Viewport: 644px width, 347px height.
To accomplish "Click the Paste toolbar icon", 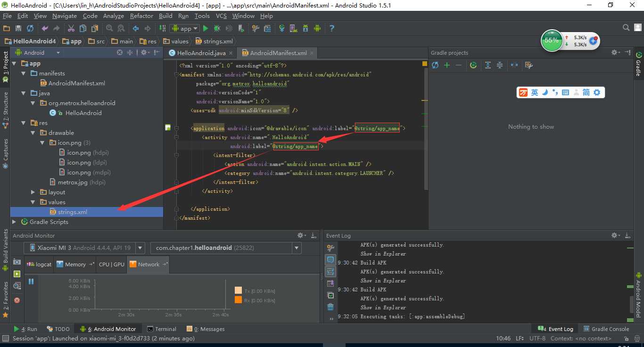I will click(95, 28).
